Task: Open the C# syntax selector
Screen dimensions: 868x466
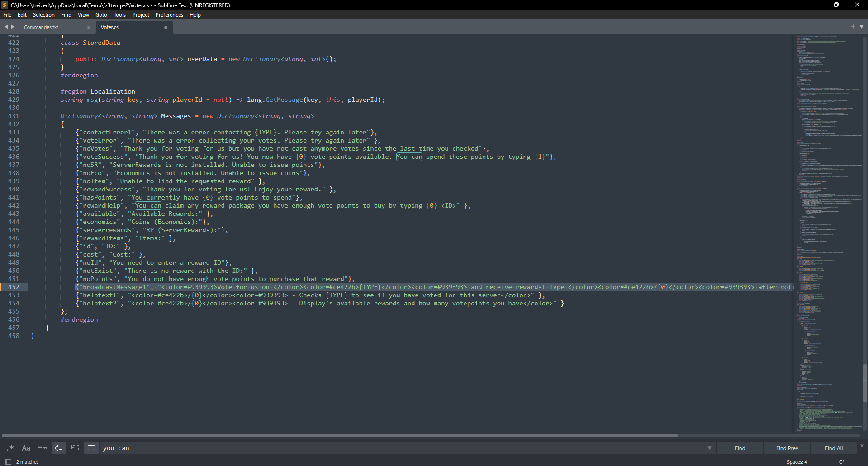Action: click(842, 462)
